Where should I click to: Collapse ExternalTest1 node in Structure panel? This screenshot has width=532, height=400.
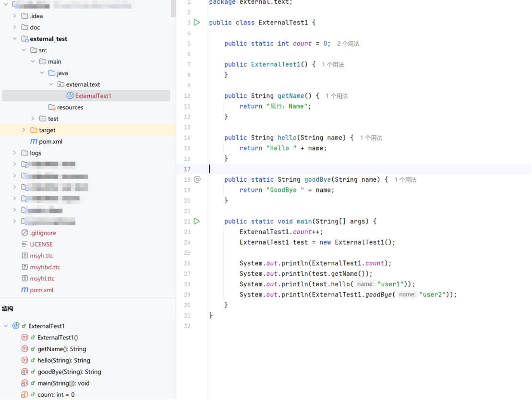click(x=6, y=326)
